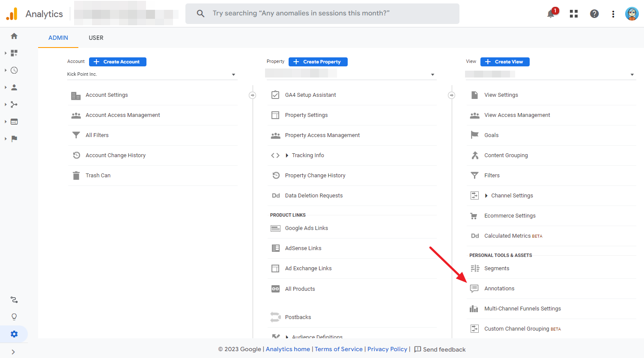Click the Ecommerce Settings cart icon
644x358 pixels.
[x=474, y=216]
